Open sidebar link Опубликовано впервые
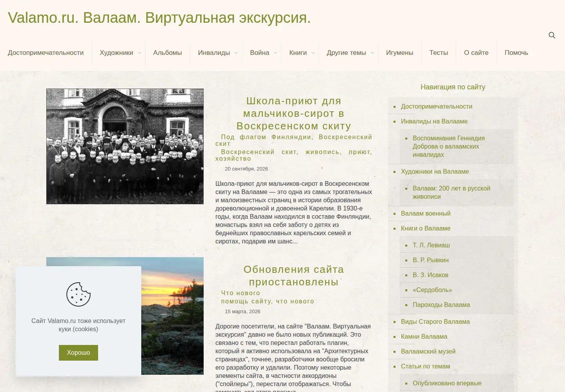Image resolution: width=565 pixels, height=392 pixels. [447, 383]
